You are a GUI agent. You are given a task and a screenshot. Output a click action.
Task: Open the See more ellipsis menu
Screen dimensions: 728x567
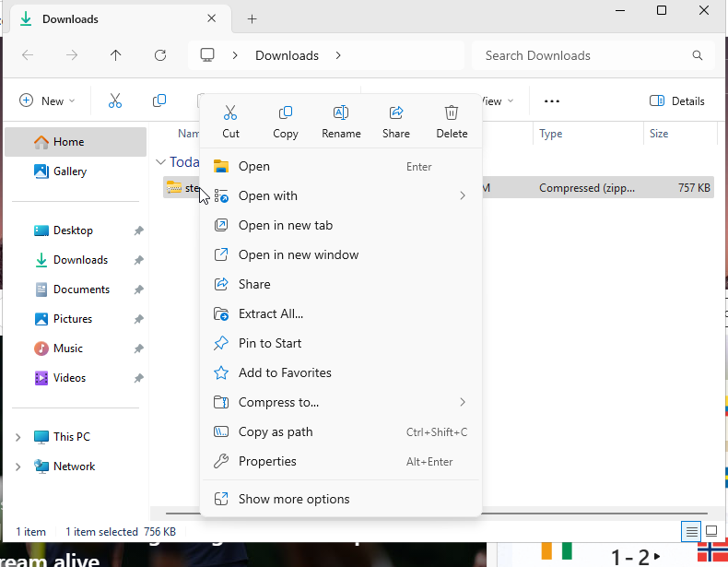click(x=552, y=100)
